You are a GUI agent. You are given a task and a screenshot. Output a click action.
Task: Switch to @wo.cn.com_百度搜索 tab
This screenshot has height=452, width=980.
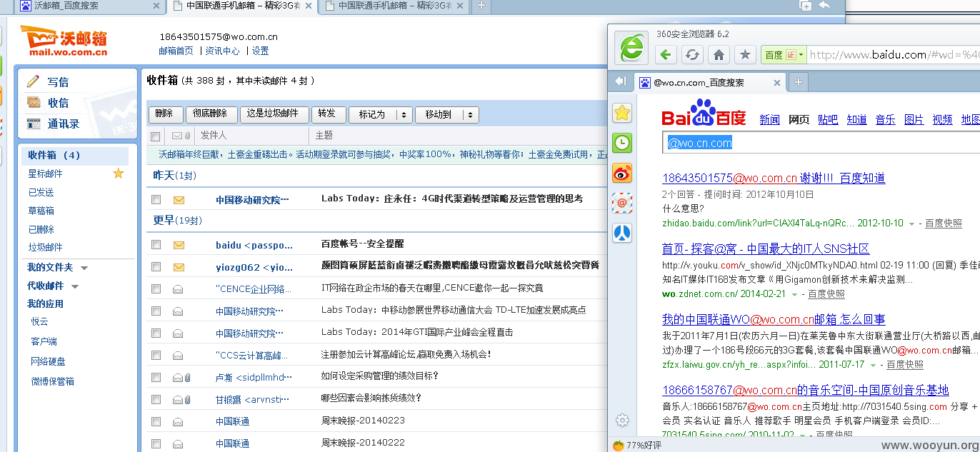tap(711, 82)
